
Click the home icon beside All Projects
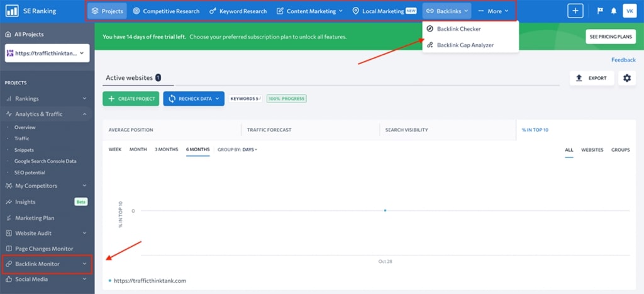8,35
